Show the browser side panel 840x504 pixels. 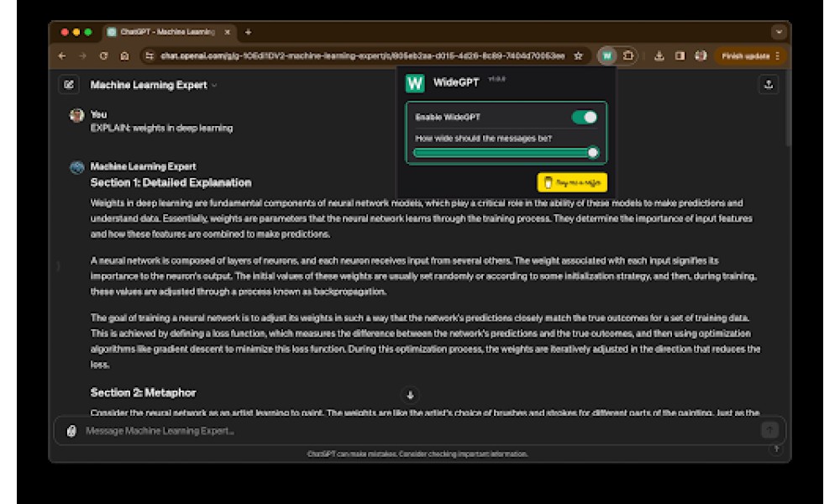tap(680, 55)
